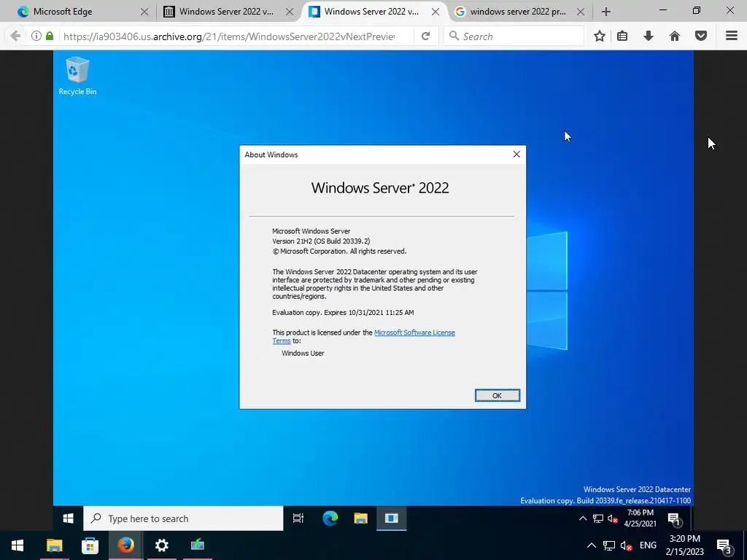The height and width of the screenshot is (560, 747).
Task: Click the 'Type here to search' box
Action: [x=183, y=518]
